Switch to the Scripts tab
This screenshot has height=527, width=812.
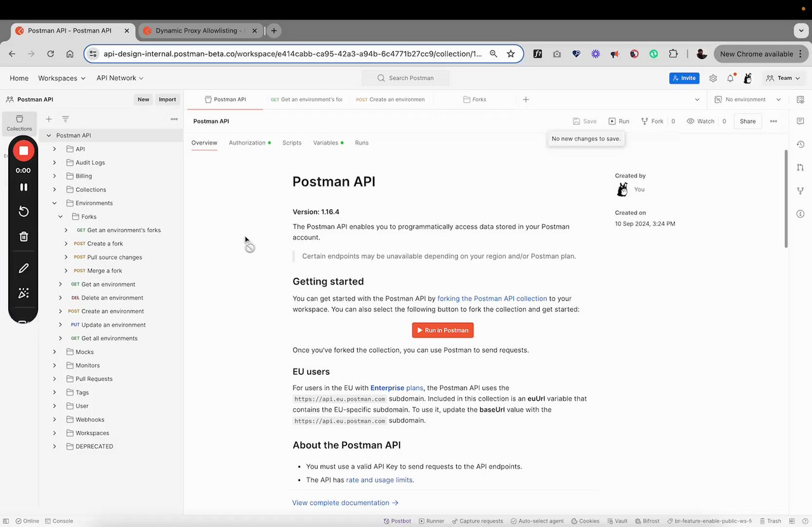pyautogui.click(x=292, y=143)
